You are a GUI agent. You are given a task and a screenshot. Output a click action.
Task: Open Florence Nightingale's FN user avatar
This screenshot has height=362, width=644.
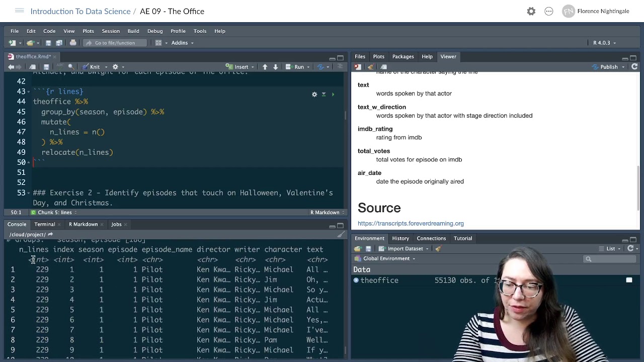(x=569, y=11)
